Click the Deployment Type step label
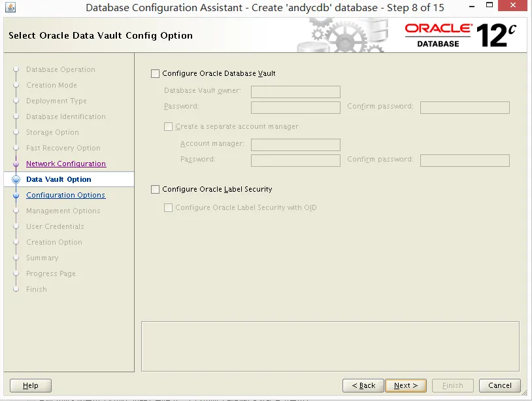Viewport: 532px width, 401px height. tap(56, 101)
